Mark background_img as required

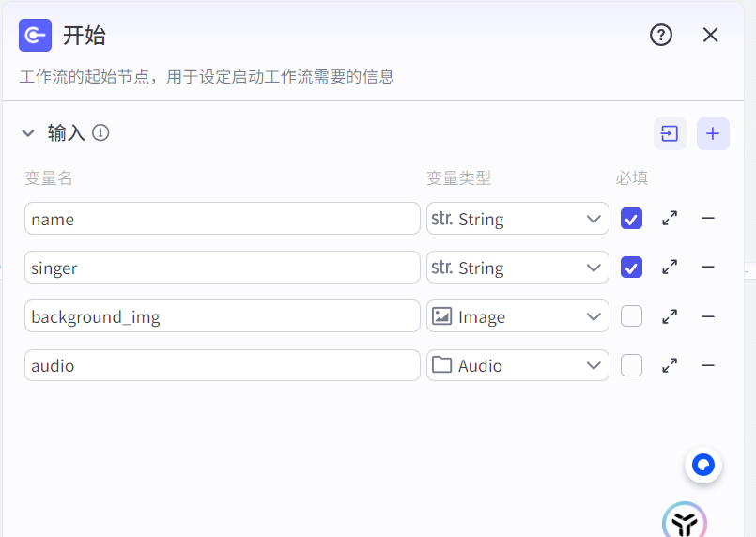631,316
